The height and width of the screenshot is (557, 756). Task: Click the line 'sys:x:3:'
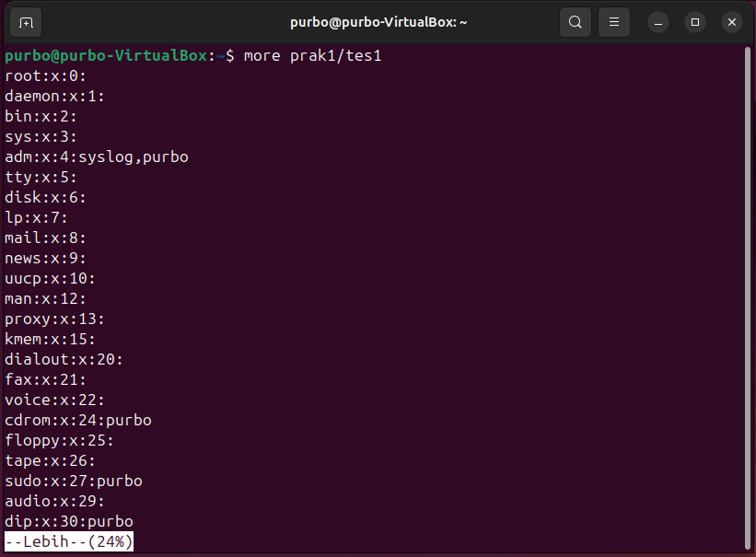pos(41,137)
